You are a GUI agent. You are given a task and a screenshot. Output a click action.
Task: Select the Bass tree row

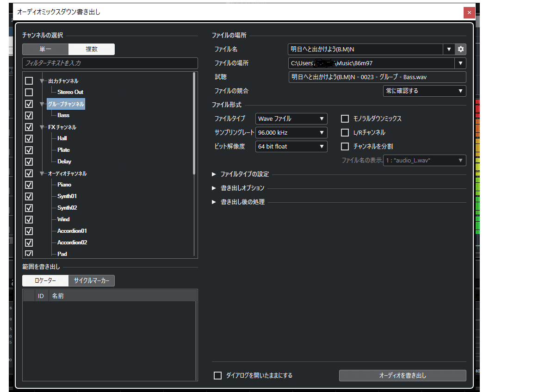point(63,115)
